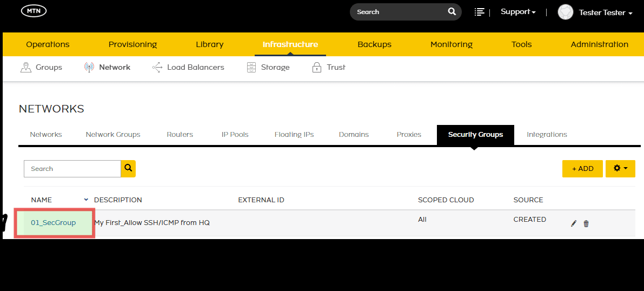The image size is (644, 291).
Task: Click the SOURCE column header
Action: tap(528, 200)
